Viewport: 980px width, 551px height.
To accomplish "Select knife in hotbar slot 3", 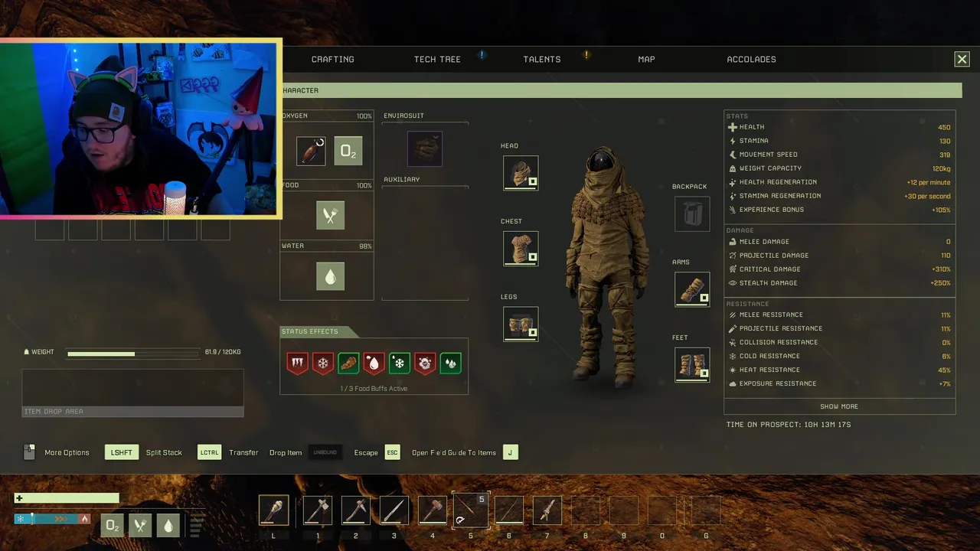I will click(x=394, y=510).
